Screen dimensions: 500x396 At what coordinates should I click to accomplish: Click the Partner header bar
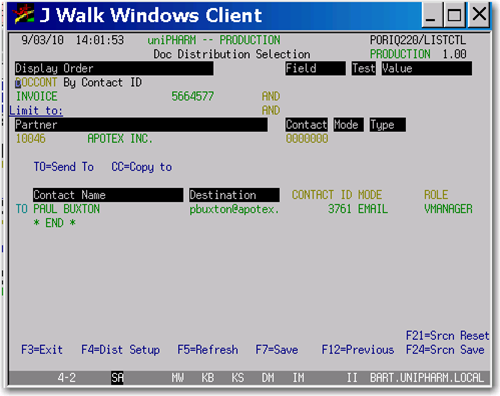141,125
